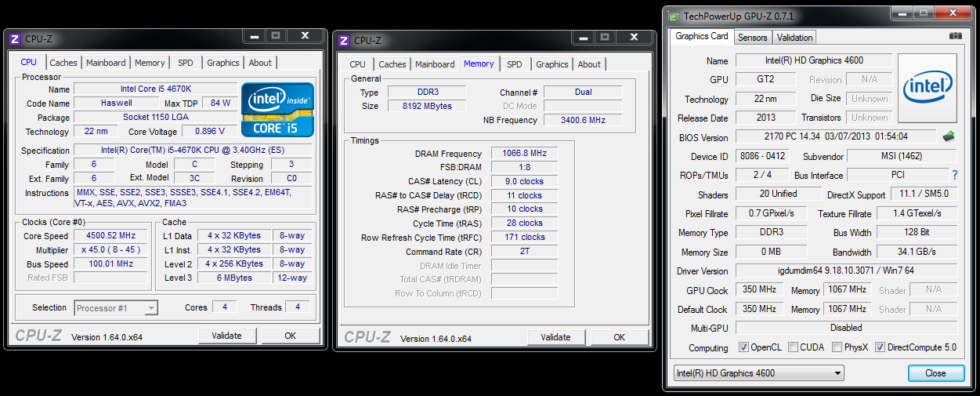Select the Mainboard tab in the Memory window
Image resolution: width=980 pixels, height=396 pixels.
tap(435, 64)
